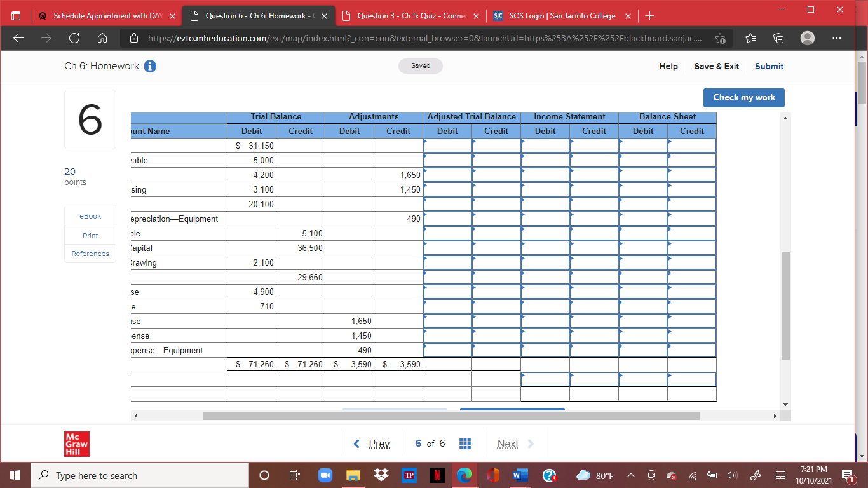Open the browser profile avatar
The image size is (868, 488).
[808, 39]
